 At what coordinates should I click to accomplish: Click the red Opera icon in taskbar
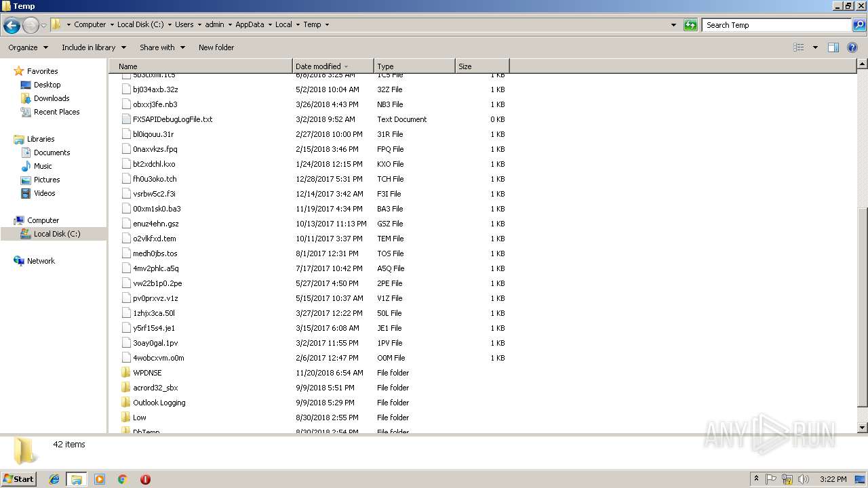click(x=145, y=479)
